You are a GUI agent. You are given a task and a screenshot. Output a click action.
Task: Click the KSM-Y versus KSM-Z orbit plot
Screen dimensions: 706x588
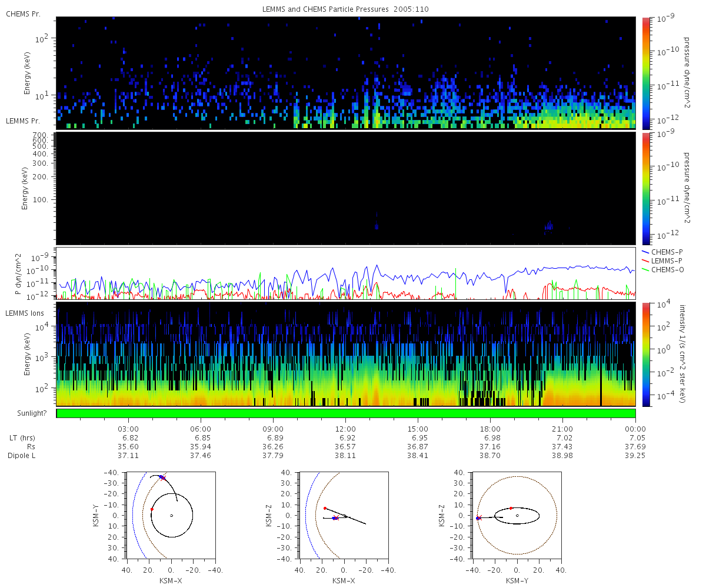[x=517, y=515]
